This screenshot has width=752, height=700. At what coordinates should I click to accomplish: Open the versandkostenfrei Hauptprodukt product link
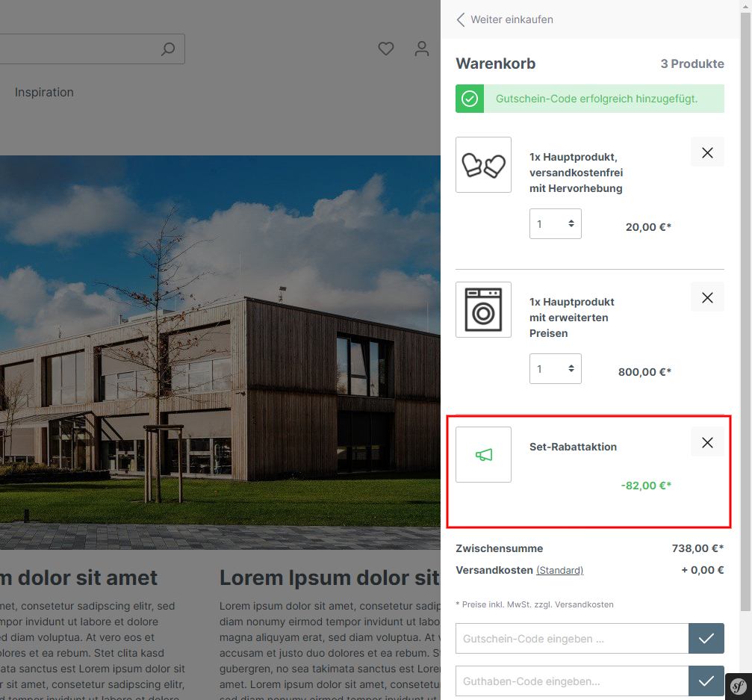(576, 173)
